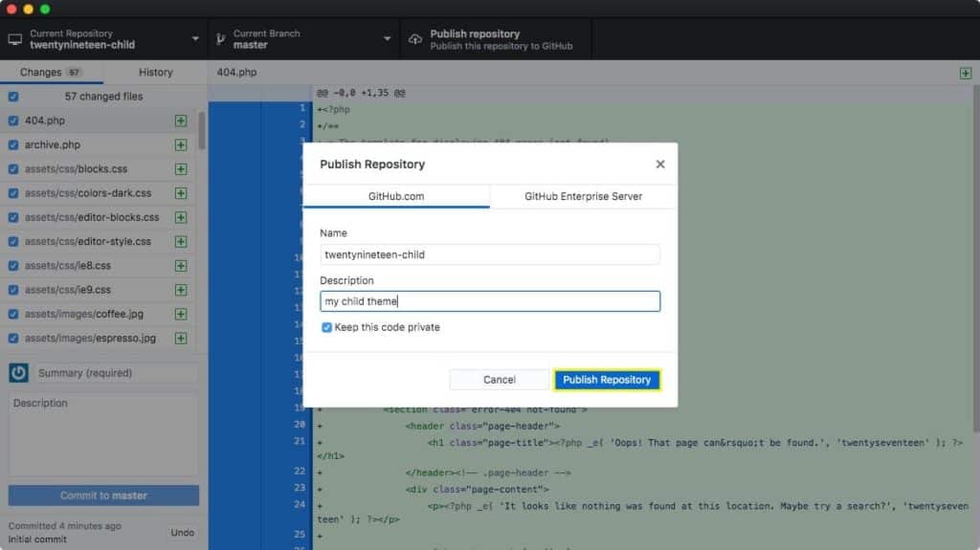Uncheck the editor-blocks.css file checkbox
The height and width of the screenshot is (550, 980).
click(13, 217)
